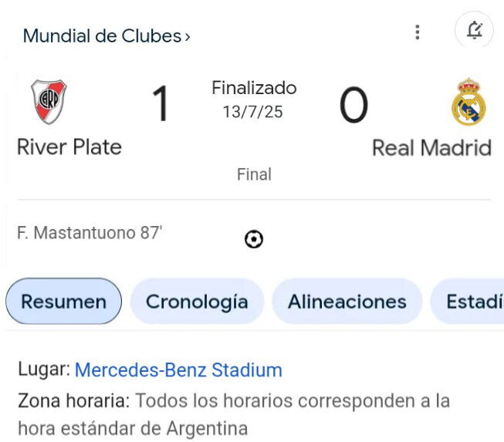Viewport: 504px width, 442px height.
Task: Click the Finalizado match status text
Action: click(254, 88)
